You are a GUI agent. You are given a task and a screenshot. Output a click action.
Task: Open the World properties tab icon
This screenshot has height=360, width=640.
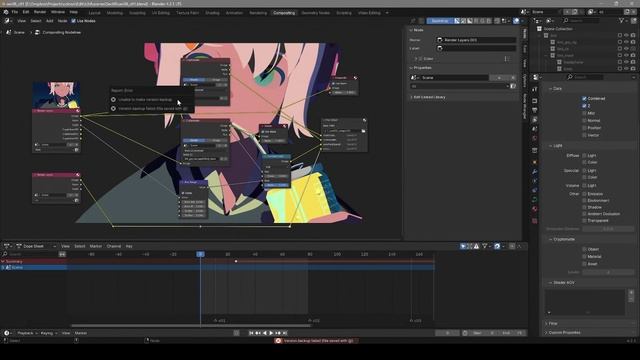[x=535, y=139]
